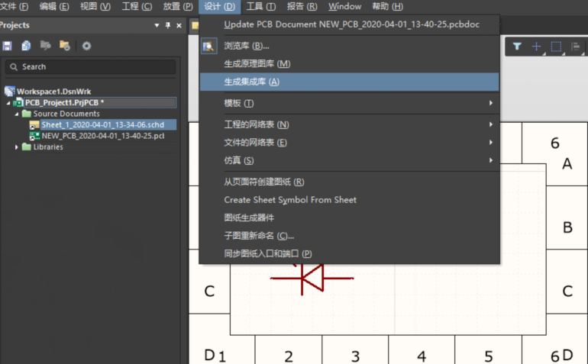
Task: Select 同步图纸入口和端口 (P) menu item
Action: (x=350, y=254)
